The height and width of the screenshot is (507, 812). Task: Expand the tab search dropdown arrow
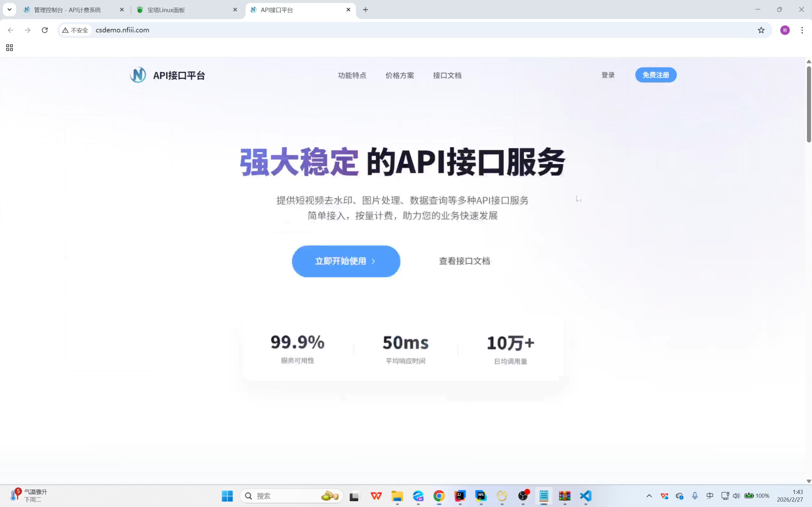click(10, 10)
